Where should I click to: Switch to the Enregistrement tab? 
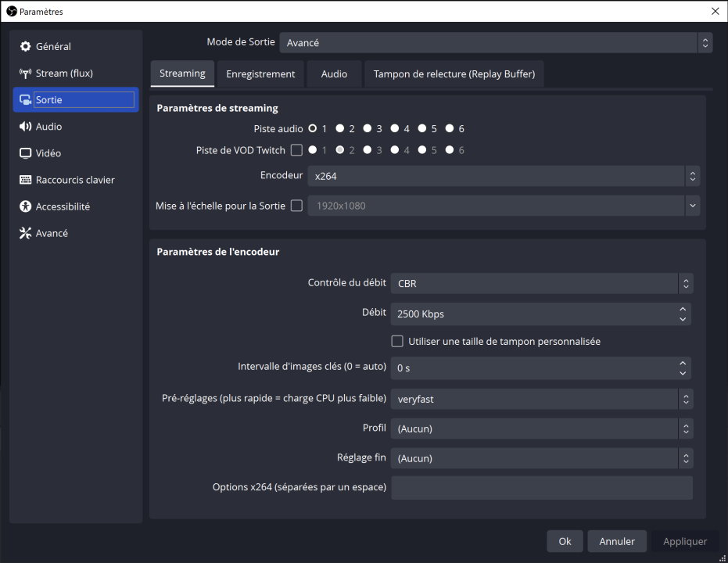pyautogui.click(x=260, y=74)
